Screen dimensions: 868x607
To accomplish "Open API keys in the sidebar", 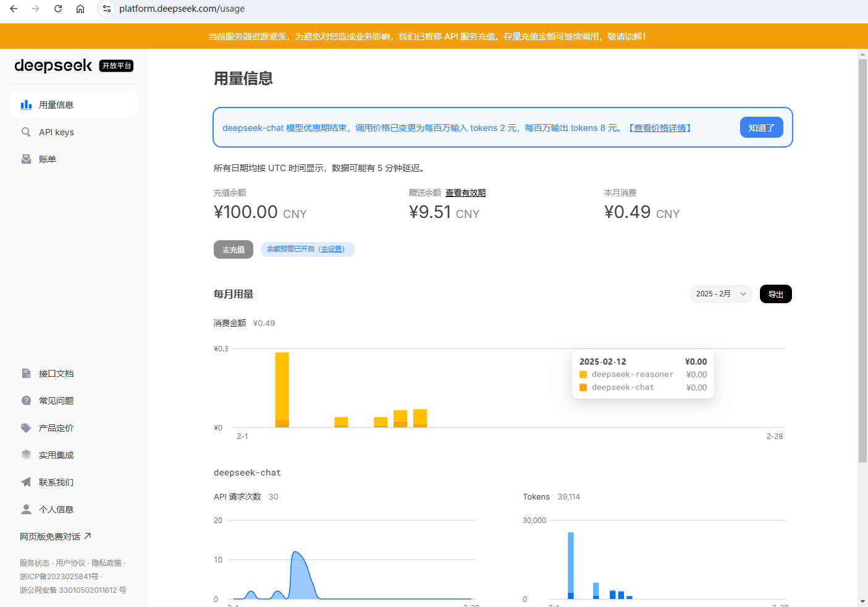I will (x=74, y=132).
